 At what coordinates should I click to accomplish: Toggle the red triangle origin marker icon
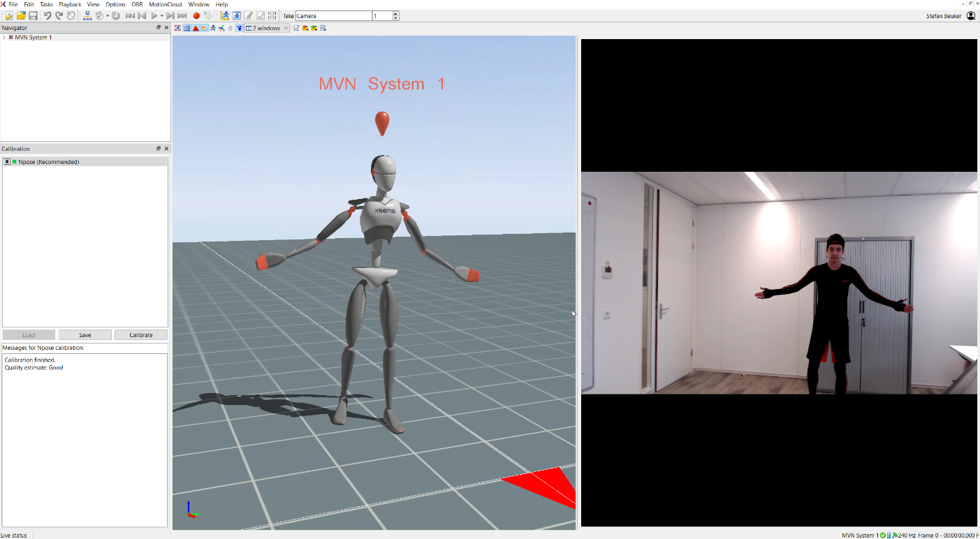pyautogui.click(x=196, y=28)
